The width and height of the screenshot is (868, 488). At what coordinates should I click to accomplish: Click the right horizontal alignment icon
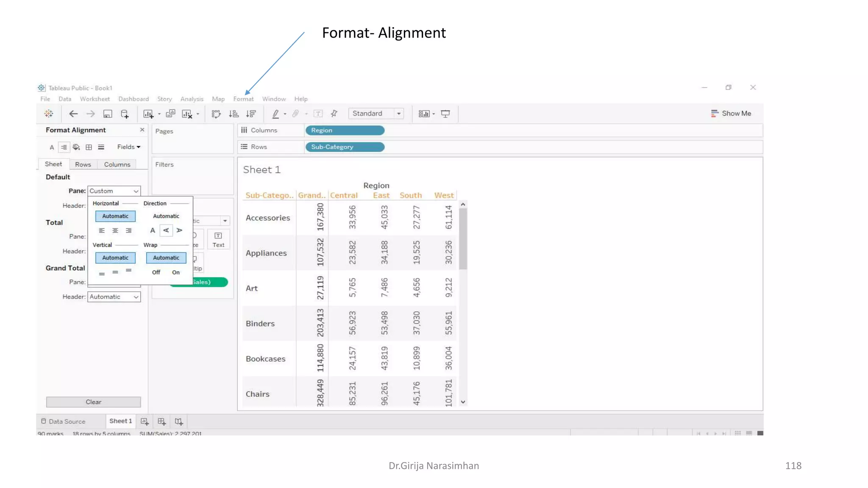click(x=128, y=230)
